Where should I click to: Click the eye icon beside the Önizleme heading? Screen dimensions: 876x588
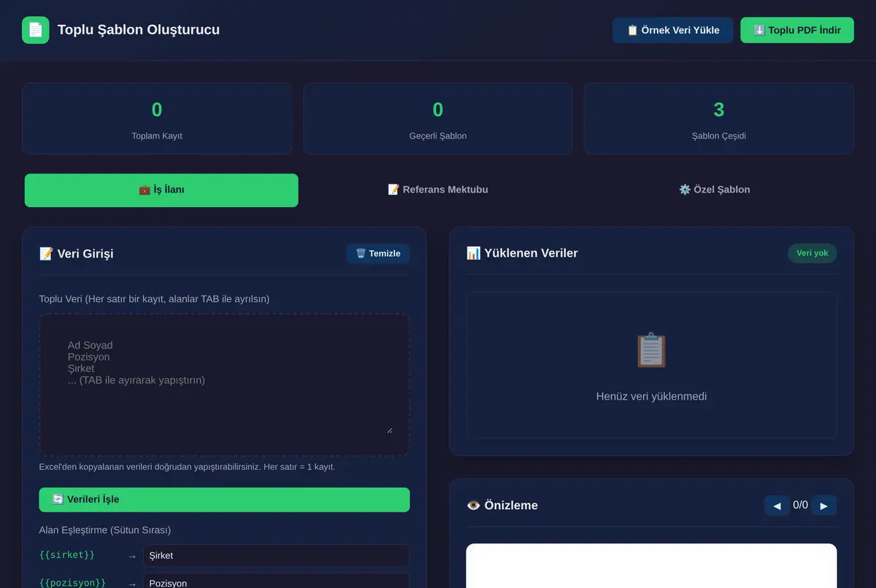click(474, 506)
